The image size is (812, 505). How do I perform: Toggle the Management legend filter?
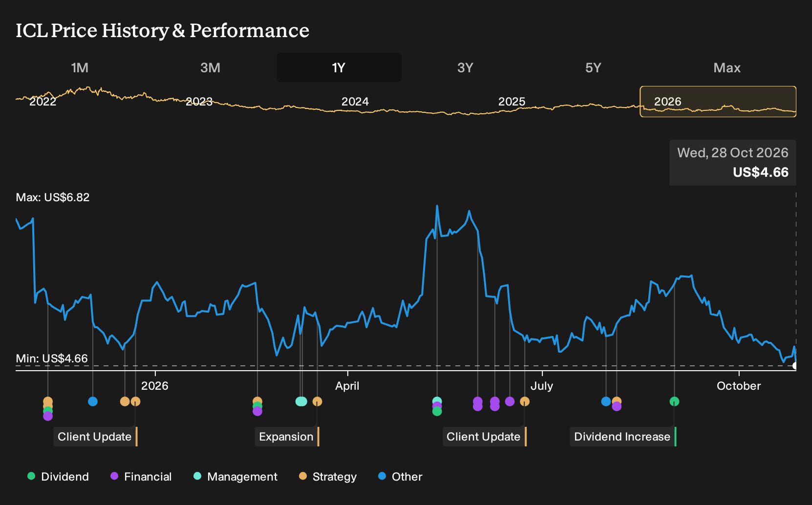(235, 477)
